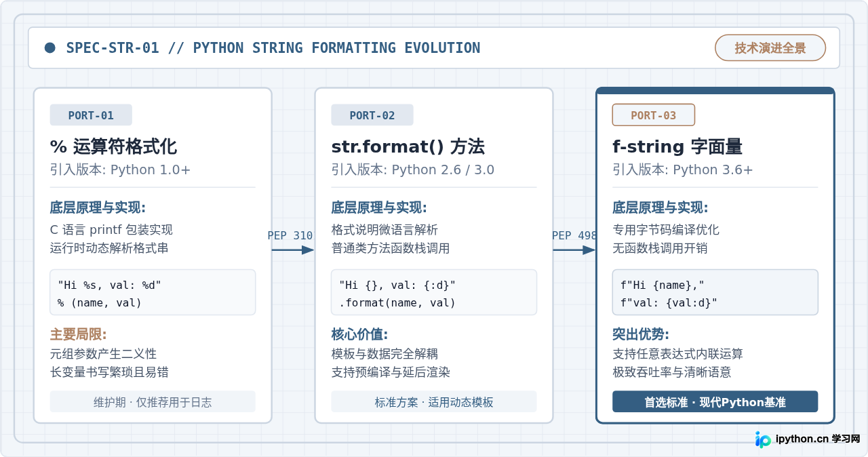The height and width of the screenshot is (457, 868).
Task: Click the text 格式说明微语言解析
Action: [x=384, y=230]
